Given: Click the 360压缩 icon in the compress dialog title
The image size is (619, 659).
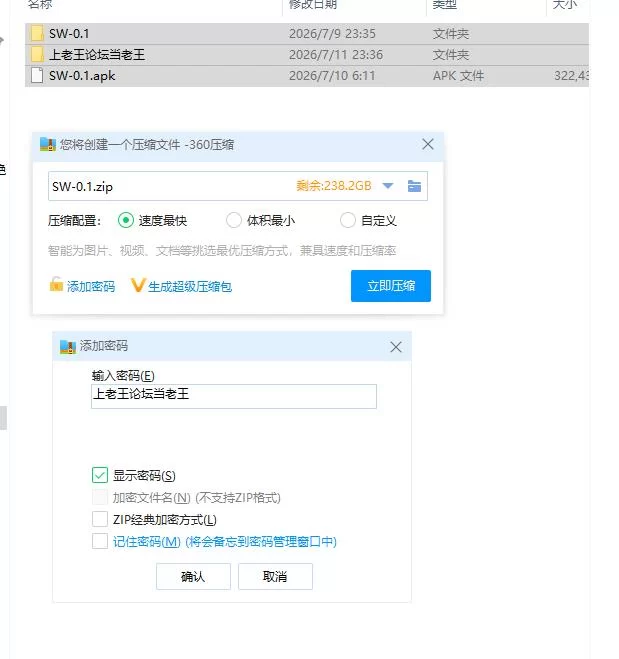Looking at the screenshot, I should pos(48,144).
